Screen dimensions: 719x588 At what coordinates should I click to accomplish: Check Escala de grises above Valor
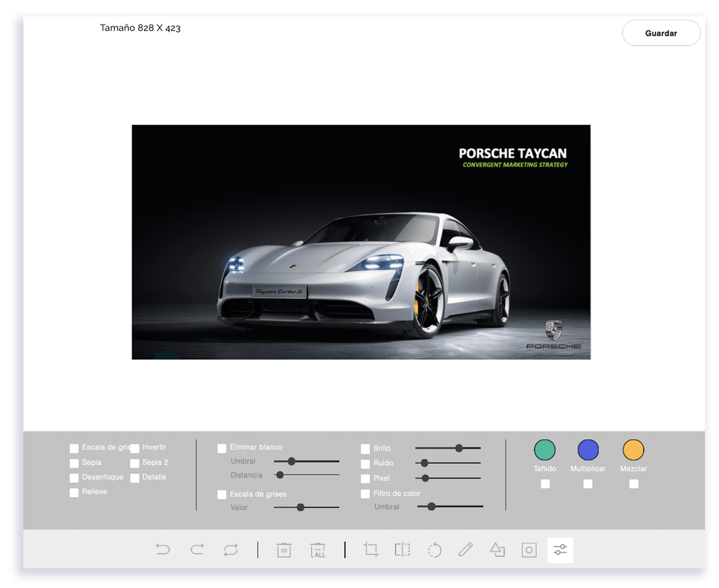coord(222,494)
